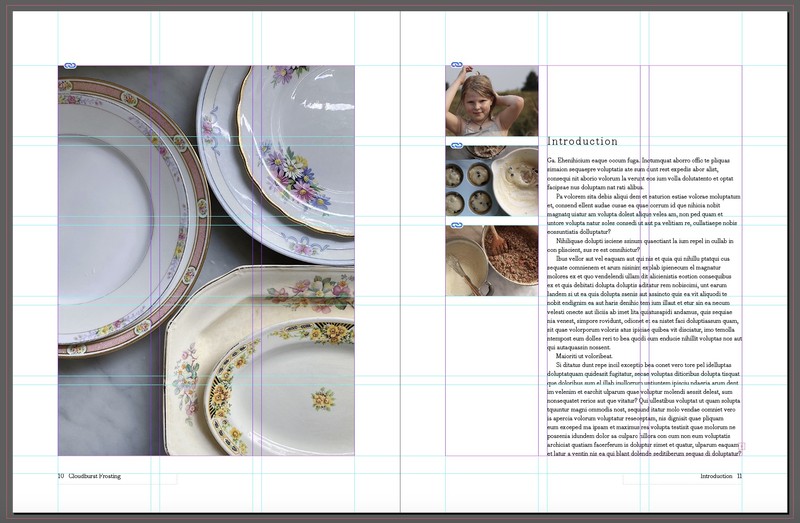
Task: Click the out port of the body text frame
Action: pyautogui.click(x=742, y=446)
